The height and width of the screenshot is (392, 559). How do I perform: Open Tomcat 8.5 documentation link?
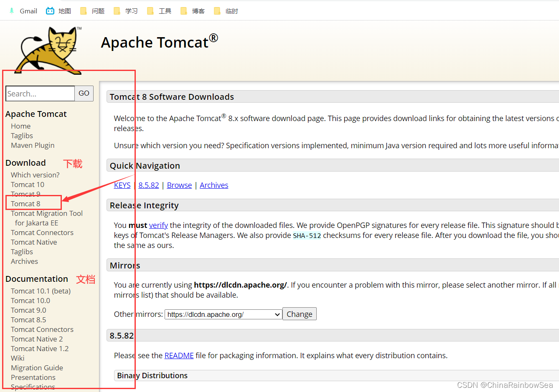(x=28, y=320)
